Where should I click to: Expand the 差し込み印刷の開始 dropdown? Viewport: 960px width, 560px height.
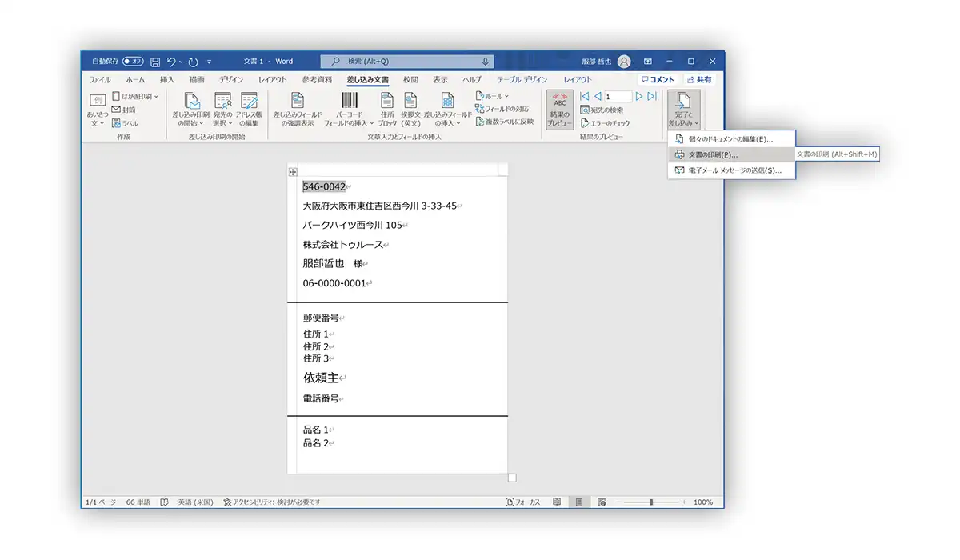click(x=192, y=109)
